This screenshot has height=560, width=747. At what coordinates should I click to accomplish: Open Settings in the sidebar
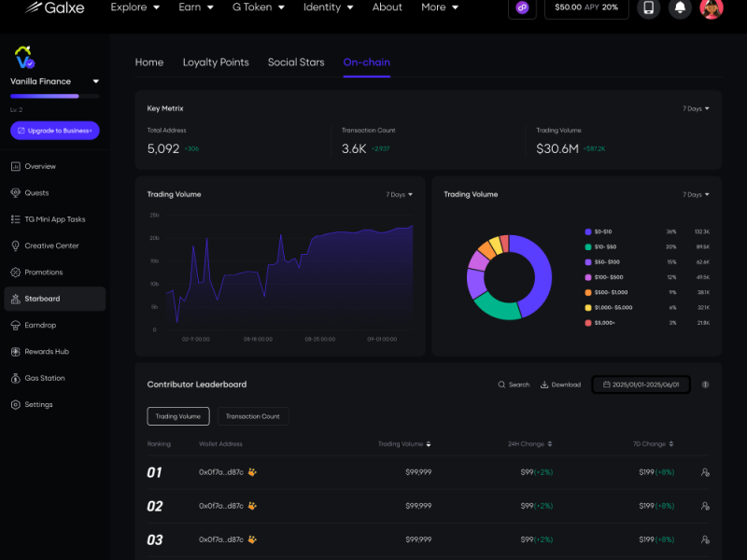[55, 404]
